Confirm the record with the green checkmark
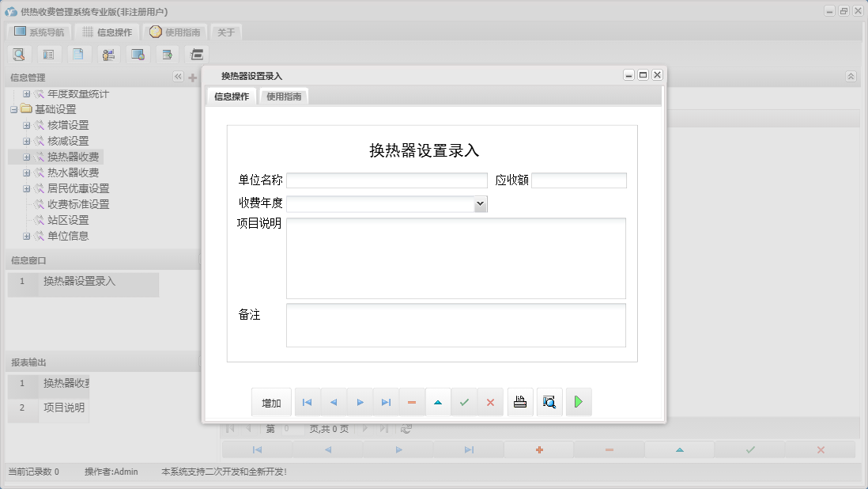This screenshot has height=489, width=868. coord(464,401)
